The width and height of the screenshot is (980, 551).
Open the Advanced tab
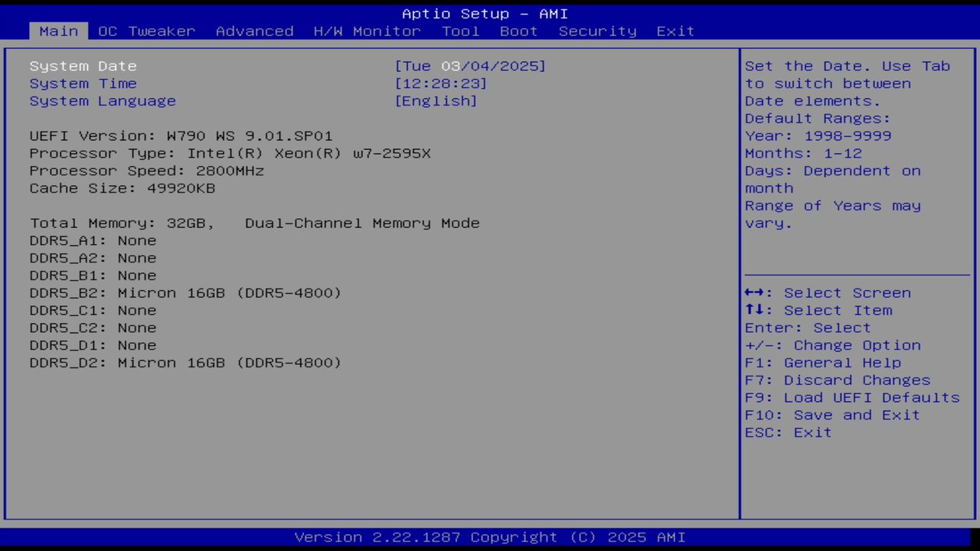(x=254, y=31)
